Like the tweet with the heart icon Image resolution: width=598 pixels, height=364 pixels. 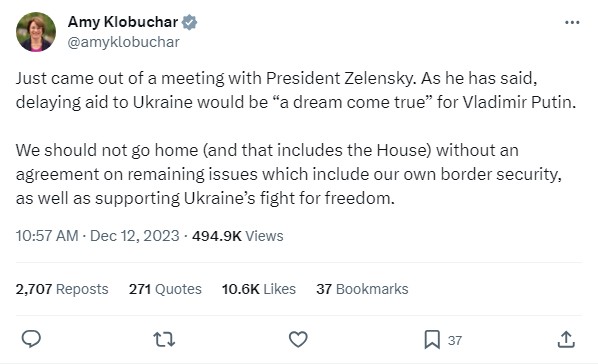coord(298,339)
